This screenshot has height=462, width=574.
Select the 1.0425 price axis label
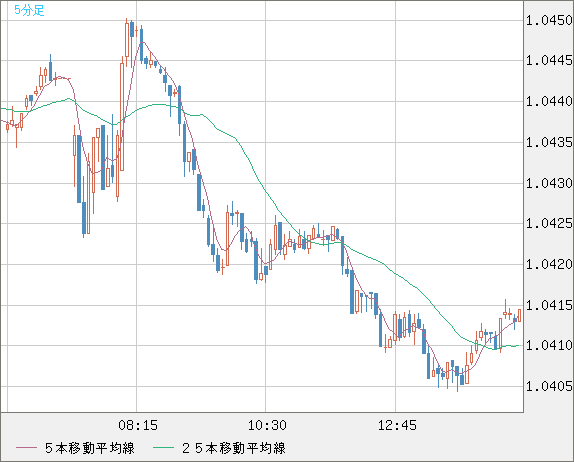tap(549, 223)
